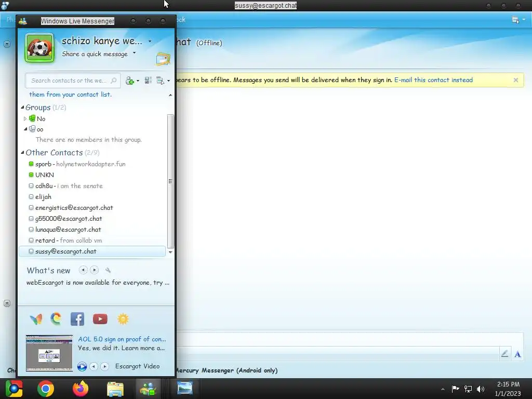Open the quick message dropdown arrow

(135, 53)
